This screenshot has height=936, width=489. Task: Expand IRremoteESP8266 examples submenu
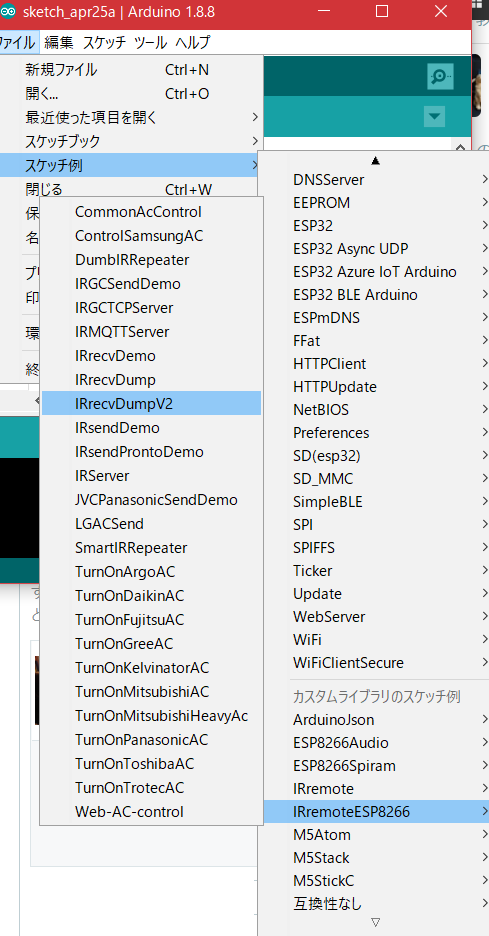(376, 811)
